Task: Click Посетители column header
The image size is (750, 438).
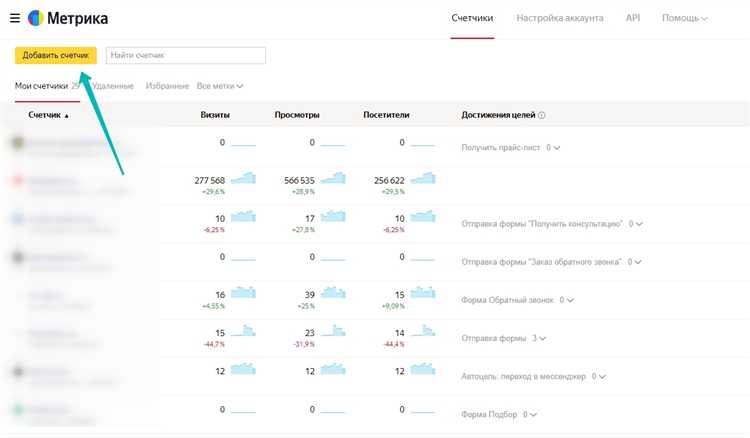Action: pyautogui.click(x=386, y=115)
